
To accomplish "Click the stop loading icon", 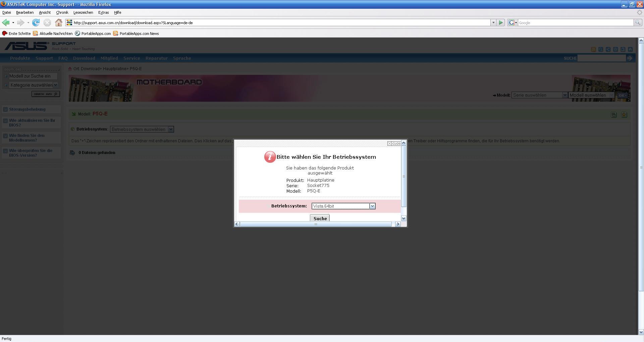I will point(47,23).
